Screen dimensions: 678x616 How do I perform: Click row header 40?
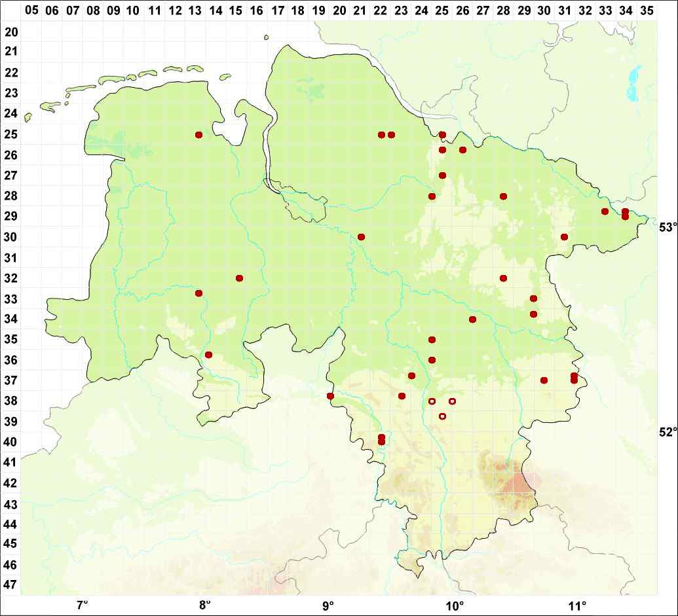point(11,442)
